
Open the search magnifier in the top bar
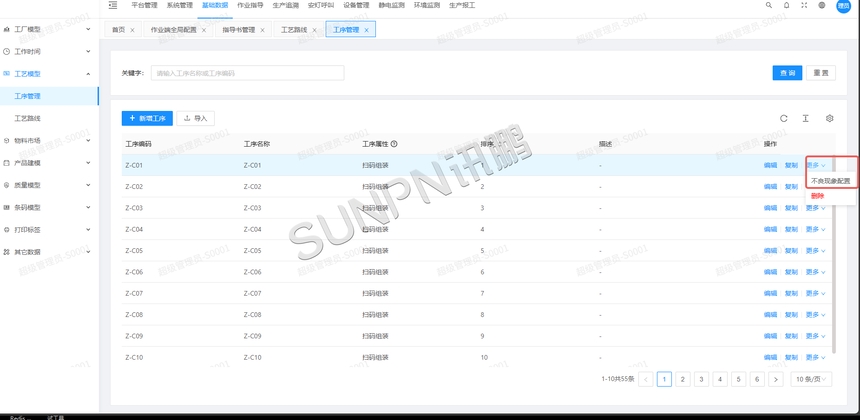768,5
